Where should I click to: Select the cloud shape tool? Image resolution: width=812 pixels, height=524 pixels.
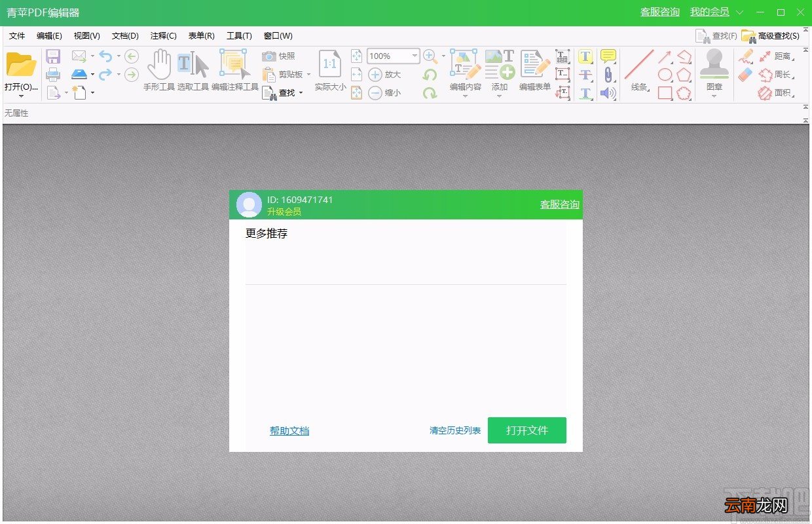[x=684, y=93]
